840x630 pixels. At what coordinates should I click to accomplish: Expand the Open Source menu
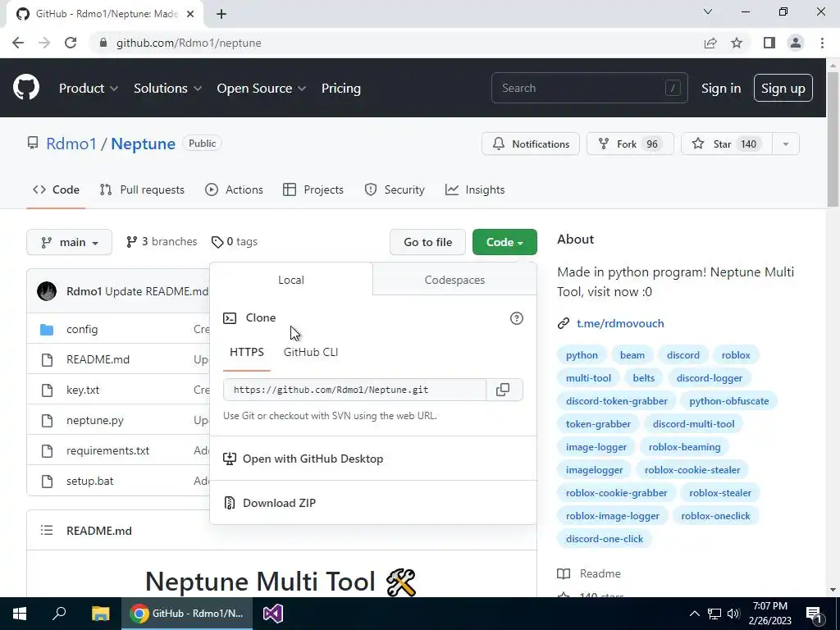pos(262,89)
